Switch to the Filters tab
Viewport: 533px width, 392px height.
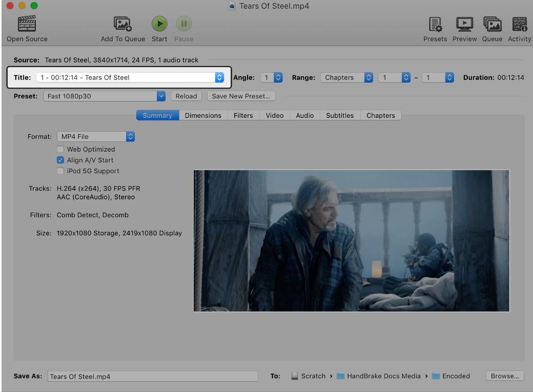point(243,115)
